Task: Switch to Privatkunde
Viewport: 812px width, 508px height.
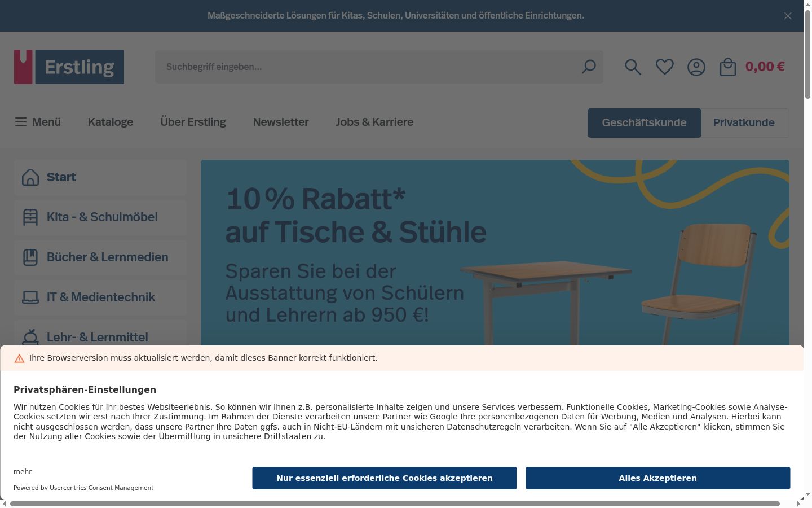Action: point(744,123)
